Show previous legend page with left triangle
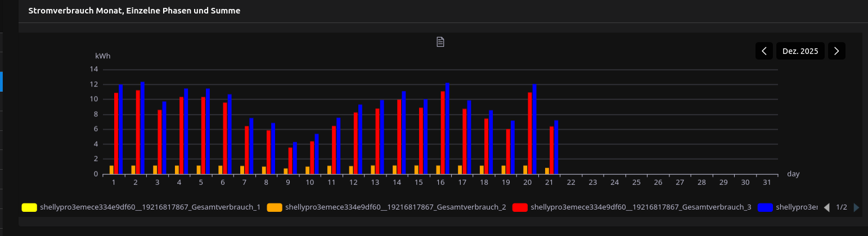868x236 pixels. tap(826, 207)
